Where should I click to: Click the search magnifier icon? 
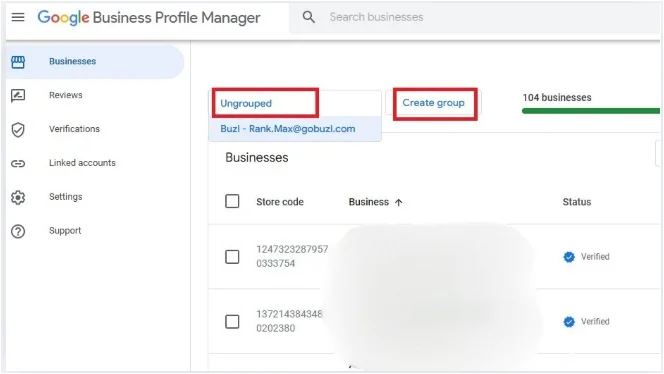point(309,17)
